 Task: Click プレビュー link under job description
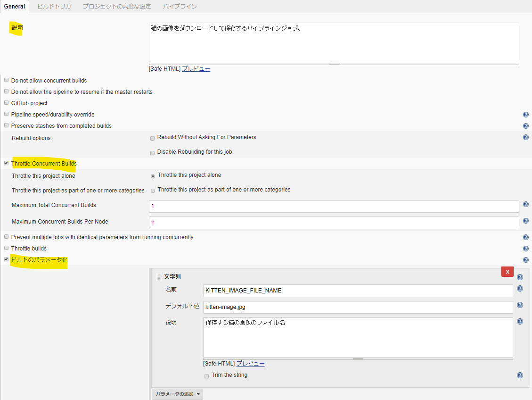point(196,69)
